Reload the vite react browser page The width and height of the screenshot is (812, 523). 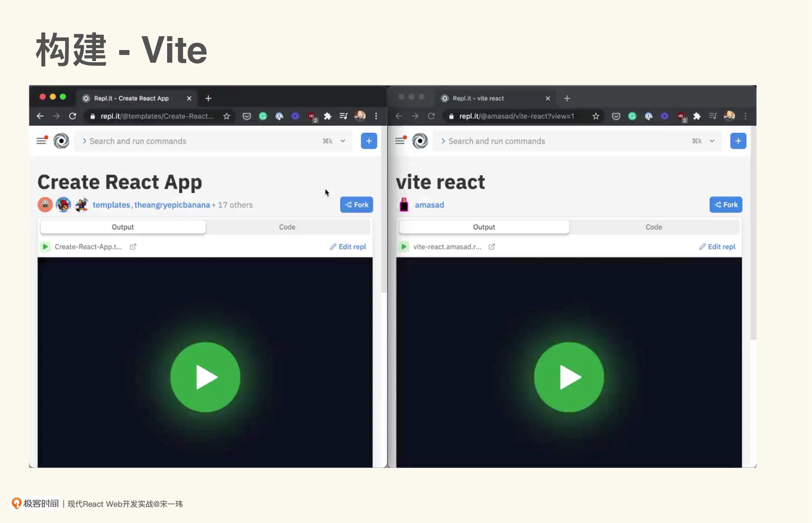431,116
